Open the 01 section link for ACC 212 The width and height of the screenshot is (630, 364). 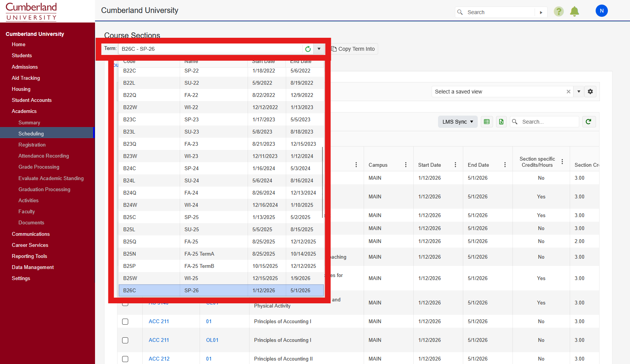209,359
